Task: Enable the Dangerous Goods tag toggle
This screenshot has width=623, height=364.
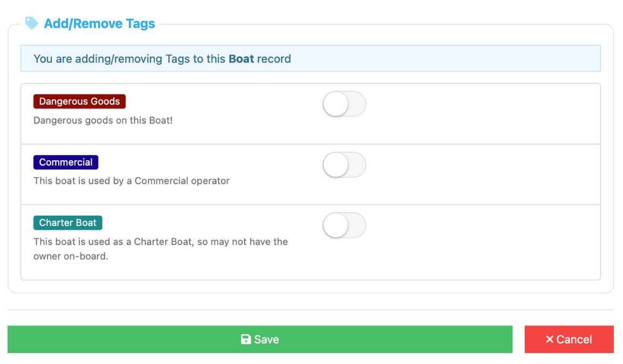Action: 344,104
